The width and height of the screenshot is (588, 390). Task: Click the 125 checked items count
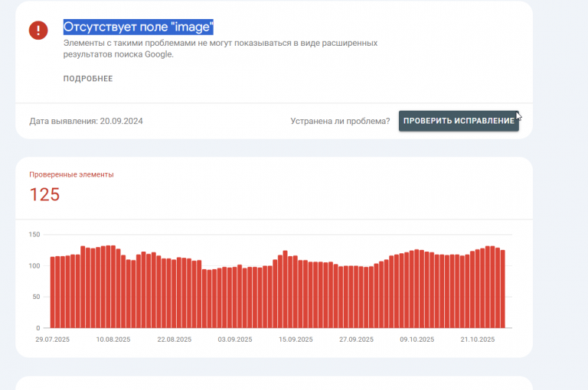[44, 194]
